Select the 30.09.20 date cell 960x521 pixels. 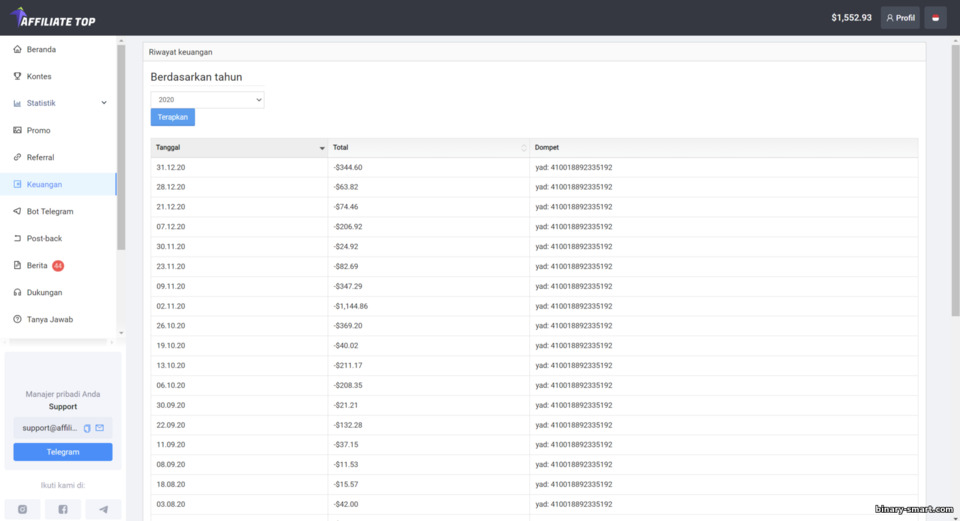pyautogui.click(x=239, y=405)
